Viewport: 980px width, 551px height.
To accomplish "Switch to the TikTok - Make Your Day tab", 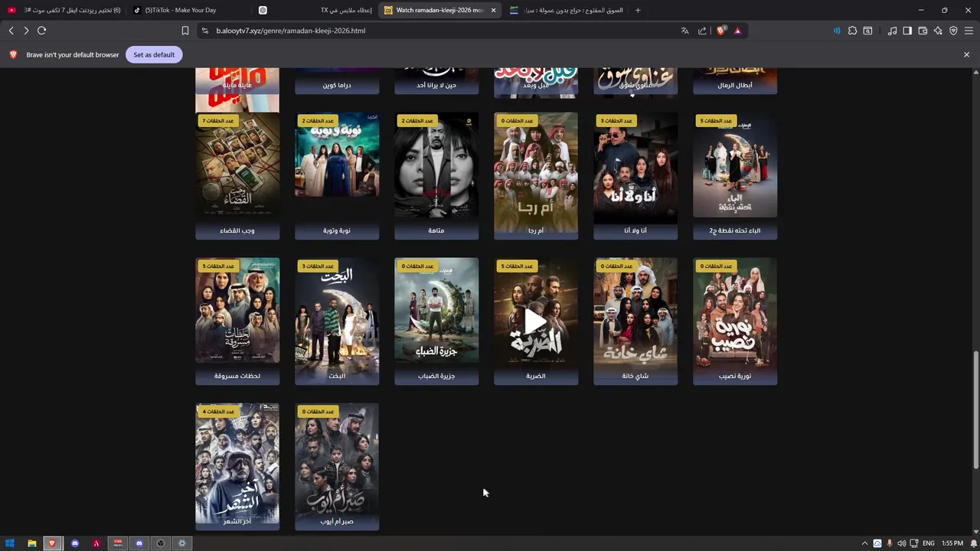I will coord(188,10).
